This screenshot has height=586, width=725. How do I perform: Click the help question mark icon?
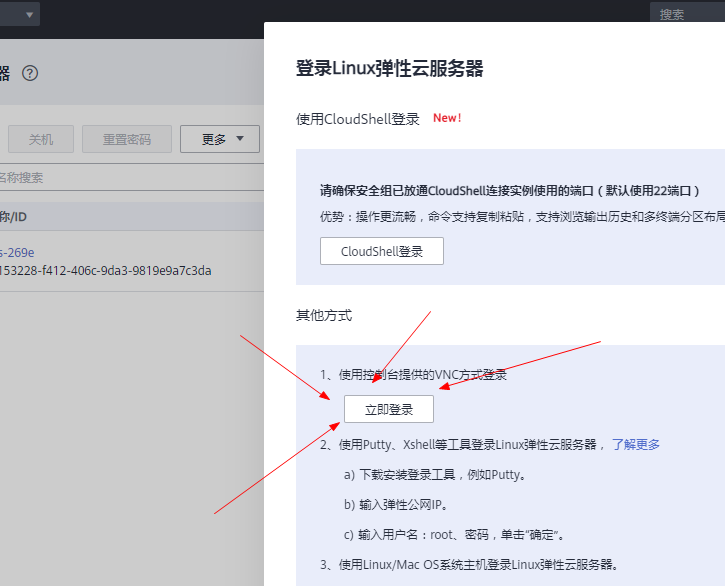(30, 73)
